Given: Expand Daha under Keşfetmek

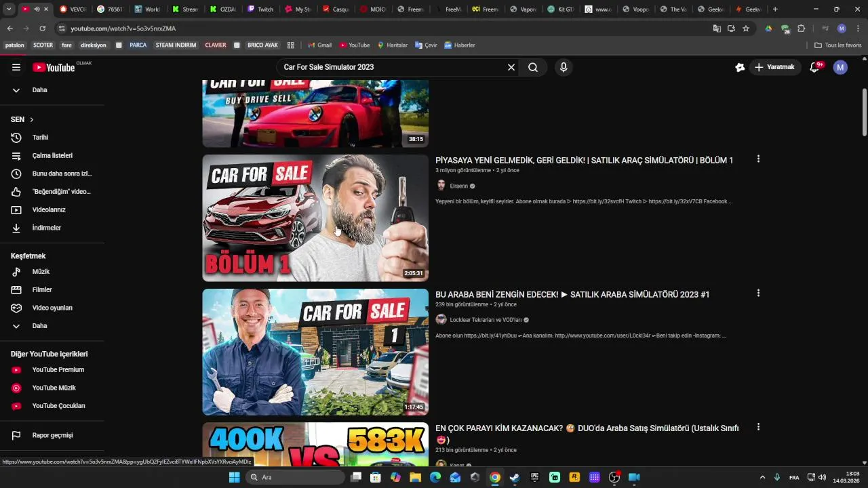Looking at the screenshot, I should [x=39, y=326].
